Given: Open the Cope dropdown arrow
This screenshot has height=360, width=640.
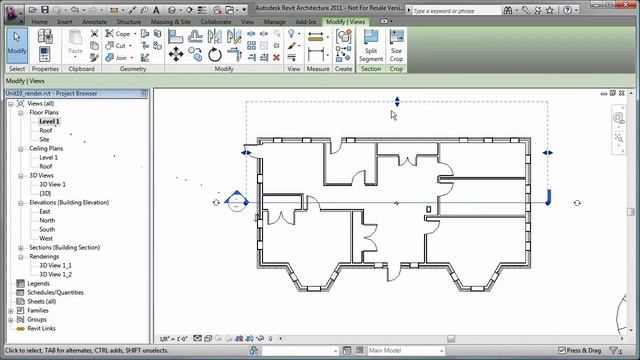Looking at the screenshot, I should click(x=135, y=34).
